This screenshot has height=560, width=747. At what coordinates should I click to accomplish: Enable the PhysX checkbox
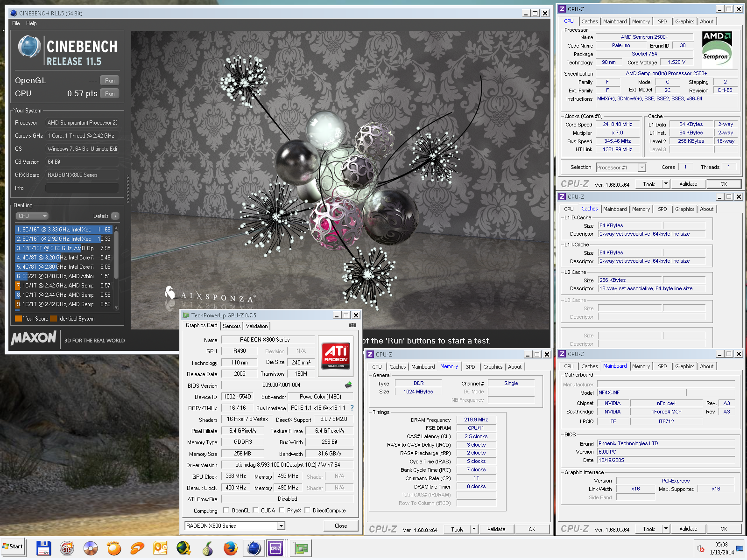coord(282,510)
